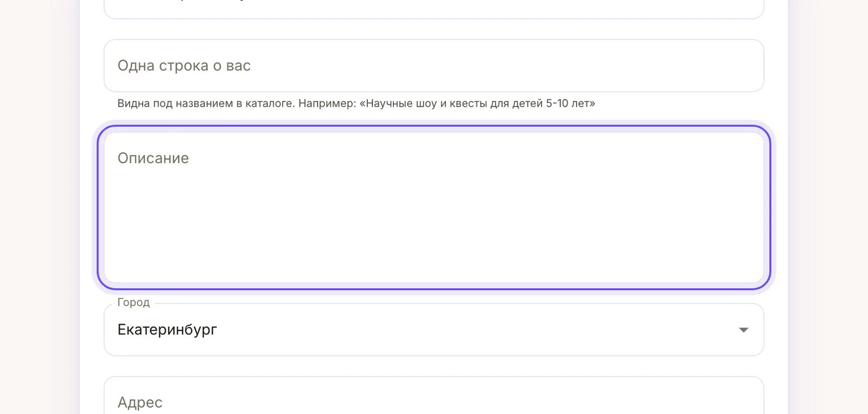
Task: Click empty lower area of Описание box
Action: pyautogui.click(x=434, y=244)
